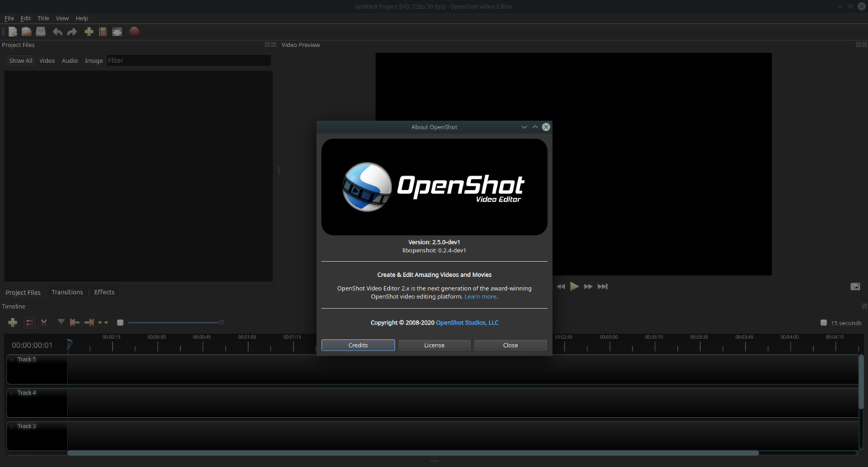Follow the Learn more link

(x=480, y=296)
